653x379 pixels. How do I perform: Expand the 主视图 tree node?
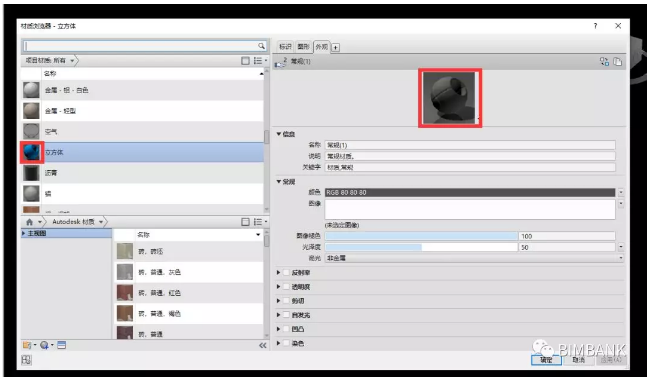(24, 233)
